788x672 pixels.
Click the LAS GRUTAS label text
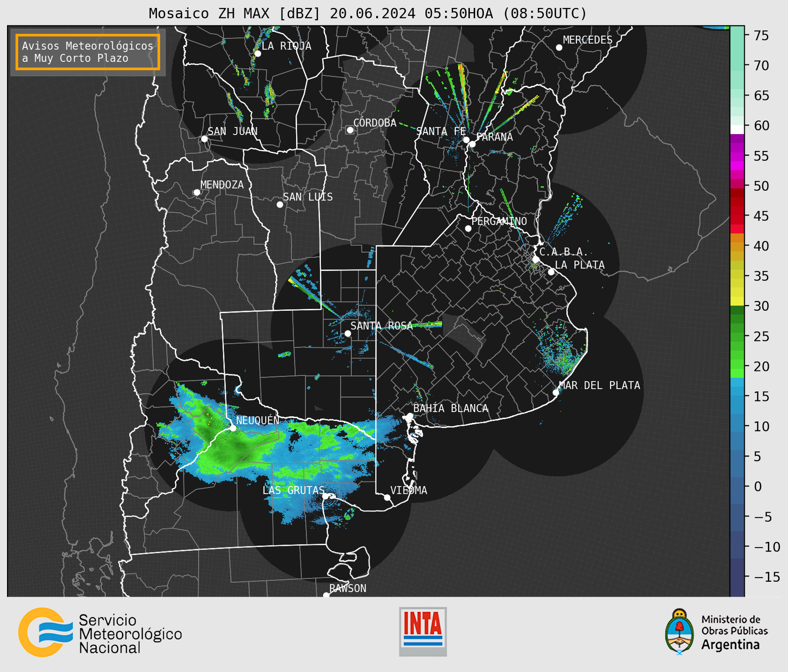coord(293,490)
